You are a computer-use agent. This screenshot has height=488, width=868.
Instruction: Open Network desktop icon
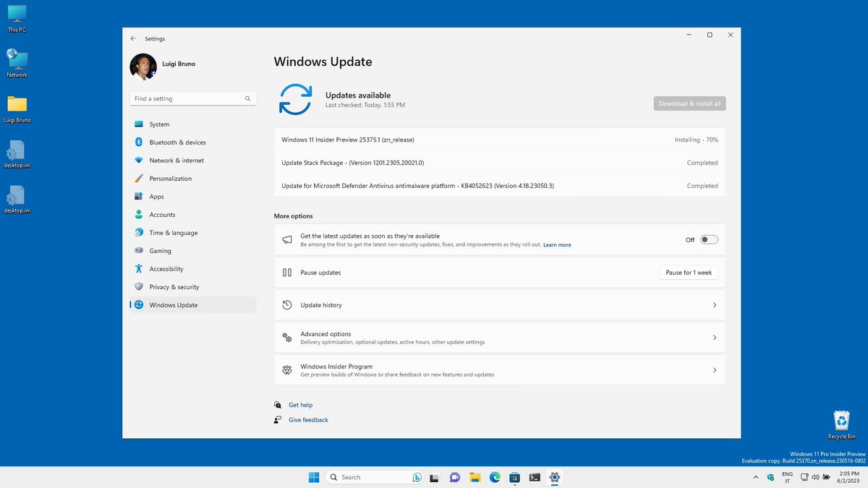[17, 64]
